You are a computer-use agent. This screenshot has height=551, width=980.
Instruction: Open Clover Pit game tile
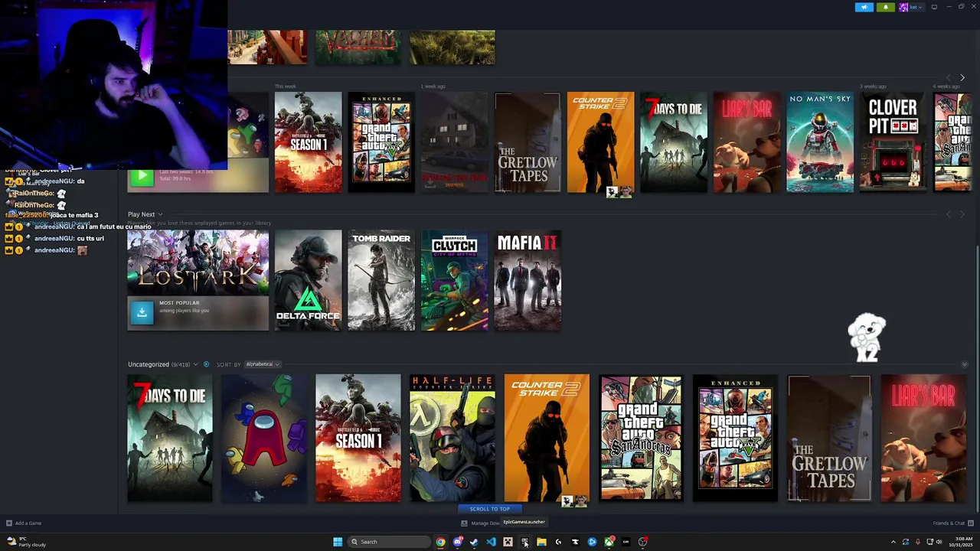tap(893, 142)
